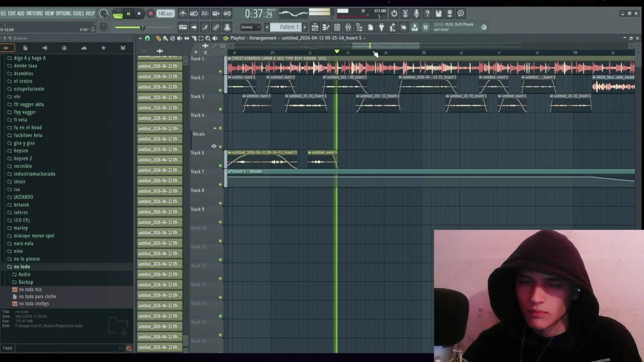Open the plugin picker plug icon
The width and height of the screenshot is (644, 362).
pyautogui.click(x=381, y=27)
